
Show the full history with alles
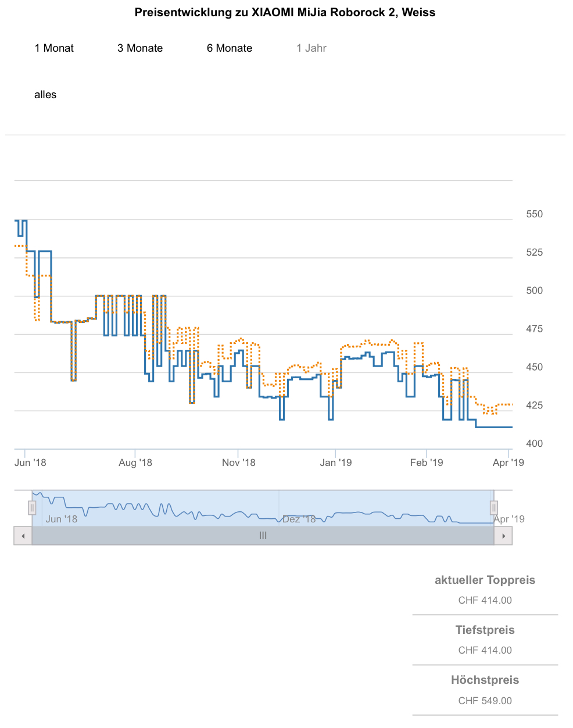pyautogui.click(x=45, y=95)
